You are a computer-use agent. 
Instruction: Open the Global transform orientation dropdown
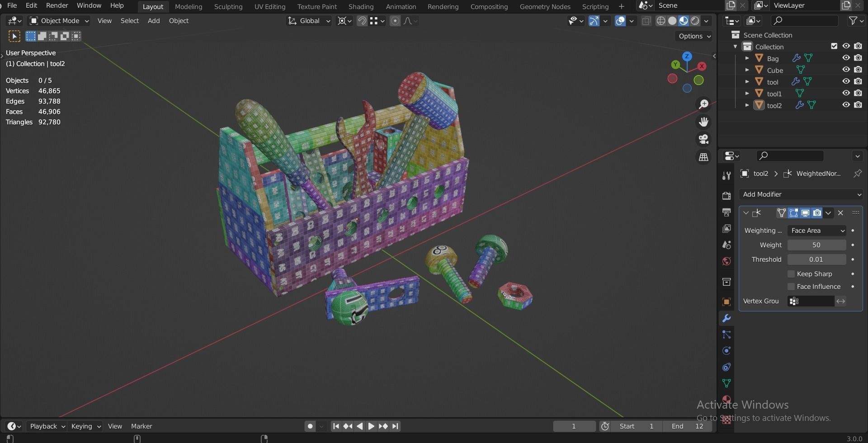coord(309,21)
